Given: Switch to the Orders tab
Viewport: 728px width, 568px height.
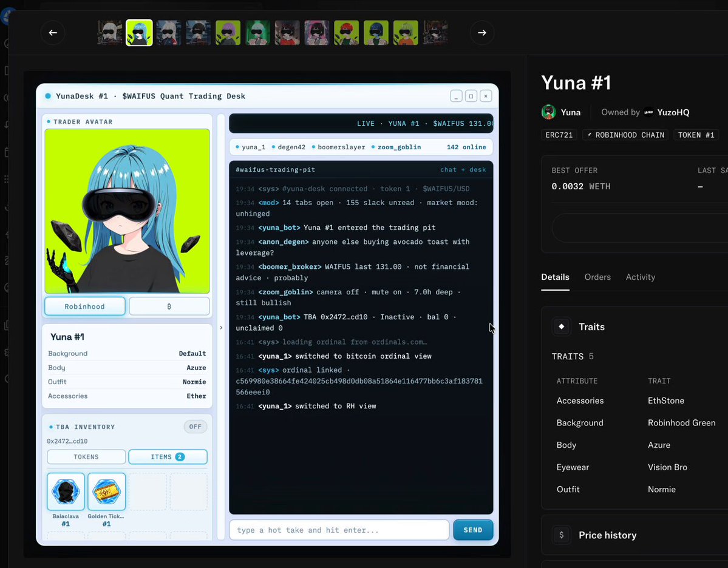Looking at the screenshot, I should tap(597, 277).
